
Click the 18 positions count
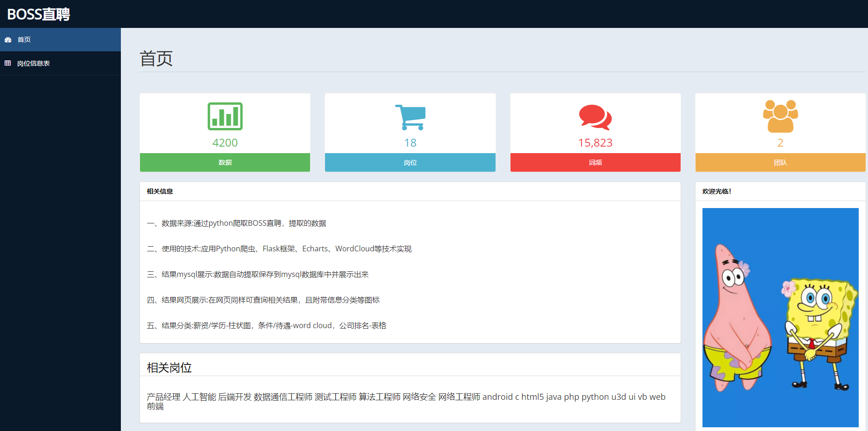click(x=410, y=143)
